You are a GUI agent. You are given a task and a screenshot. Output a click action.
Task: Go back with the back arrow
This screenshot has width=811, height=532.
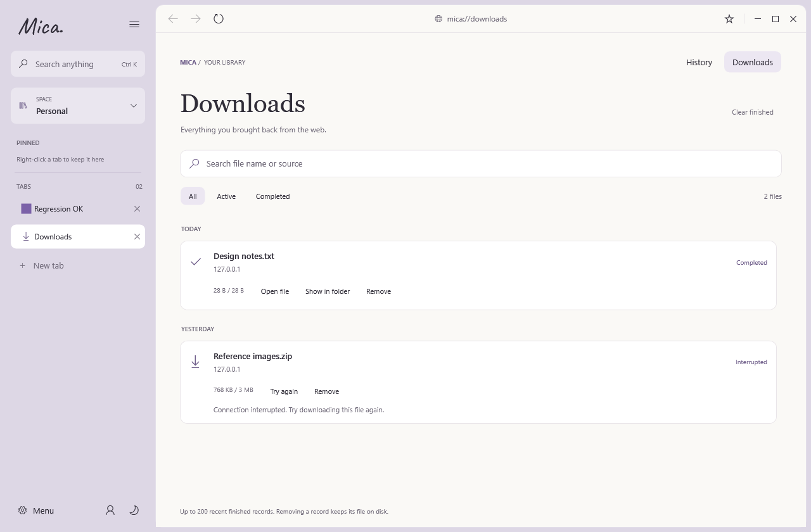coord(173,19)
